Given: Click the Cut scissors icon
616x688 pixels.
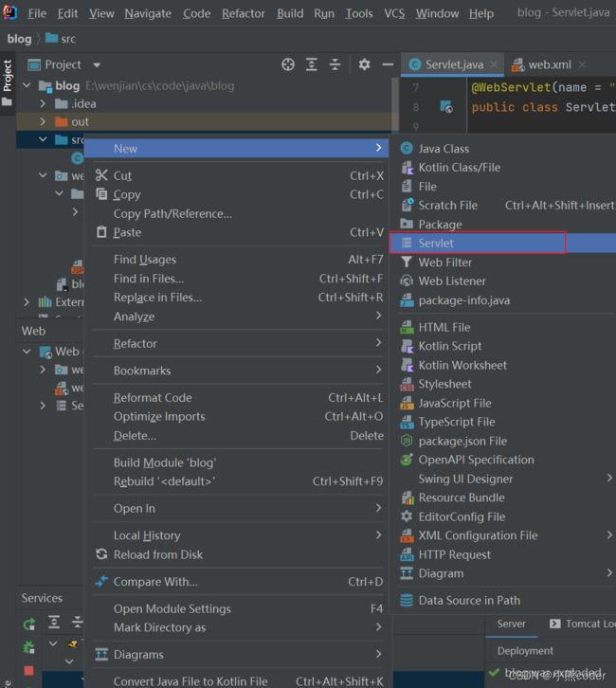Looking at the screenshot, I should (101, 175).
